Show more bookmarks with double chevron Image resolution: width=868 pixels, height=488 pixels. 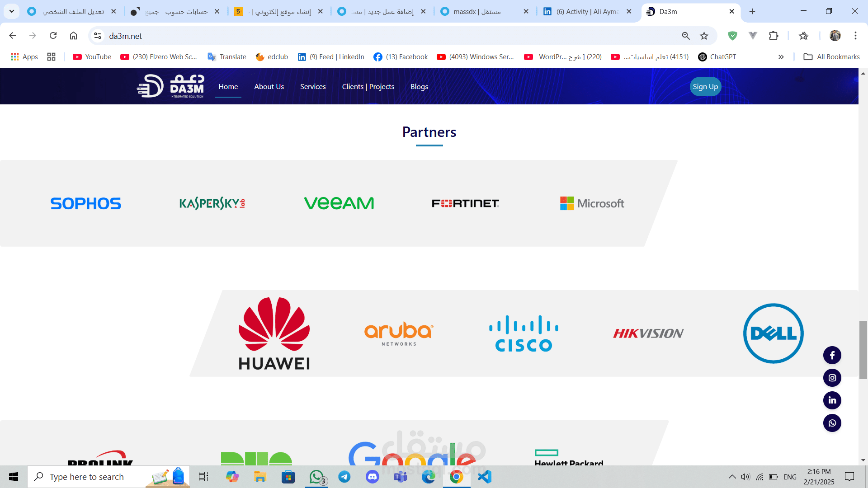781,57
